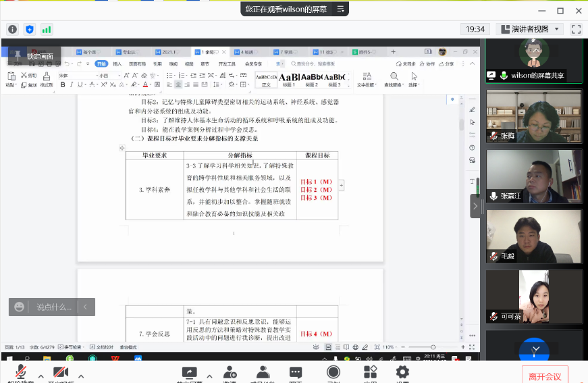Enter full screen mode
The height and width of the screenshot is (383, 588).
[x=576, y=29]
